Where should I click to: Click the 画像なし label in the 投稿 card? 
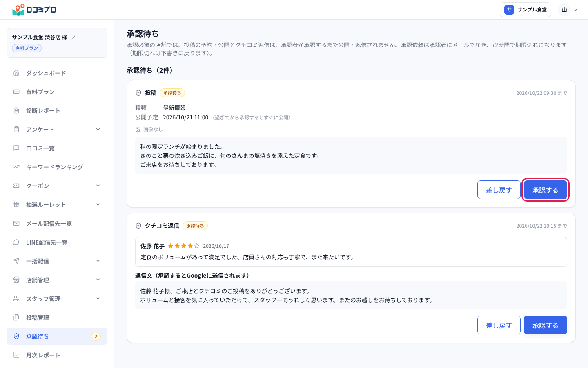pyautogui.click(x=149, y=129)
